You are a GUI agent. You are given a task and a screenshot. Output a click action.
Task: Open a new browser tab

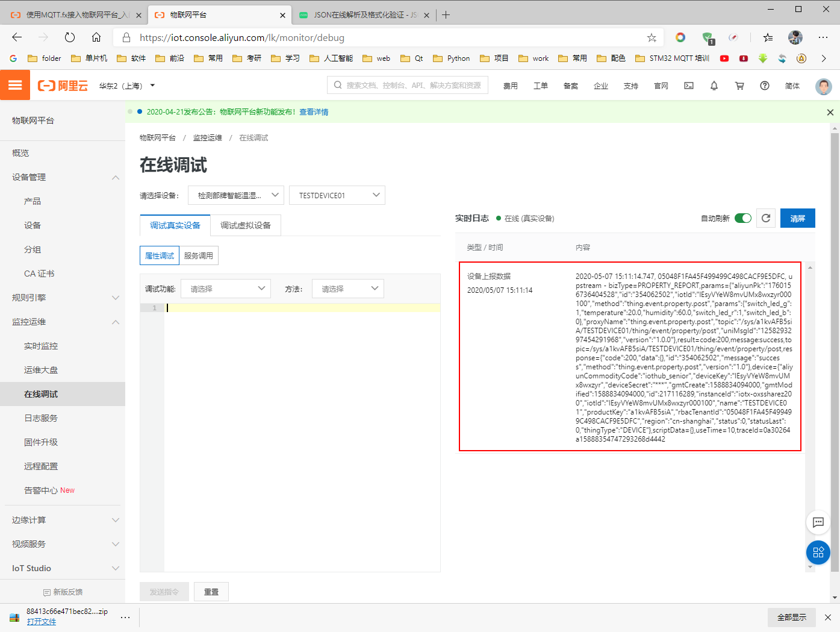click(446, 15)
